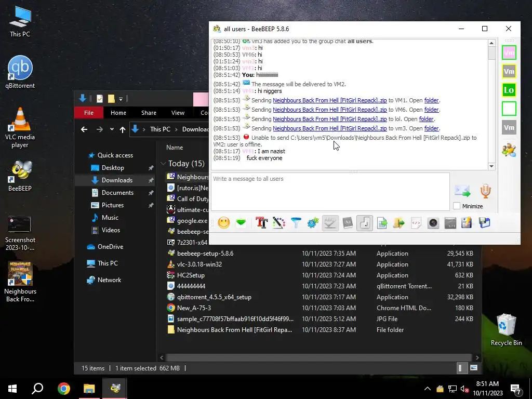
Task: Toggle spell checking in the chat toolbar
Action: pos(330,223)
